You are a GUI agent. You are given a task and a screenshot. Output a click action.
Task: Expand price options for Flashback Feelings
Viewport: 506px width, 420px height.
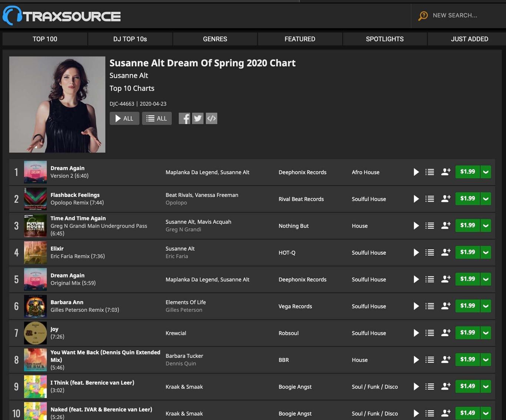point(486,199)
